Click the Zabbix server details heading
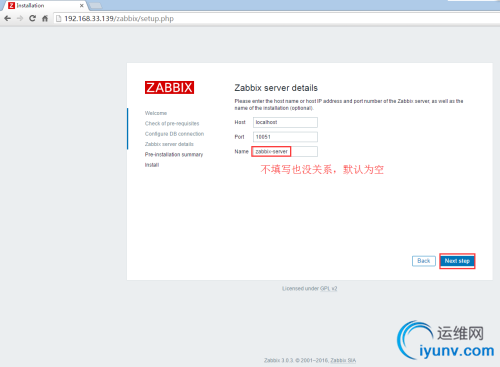Viewport: 500px width, 367px height. coord(276,88)
